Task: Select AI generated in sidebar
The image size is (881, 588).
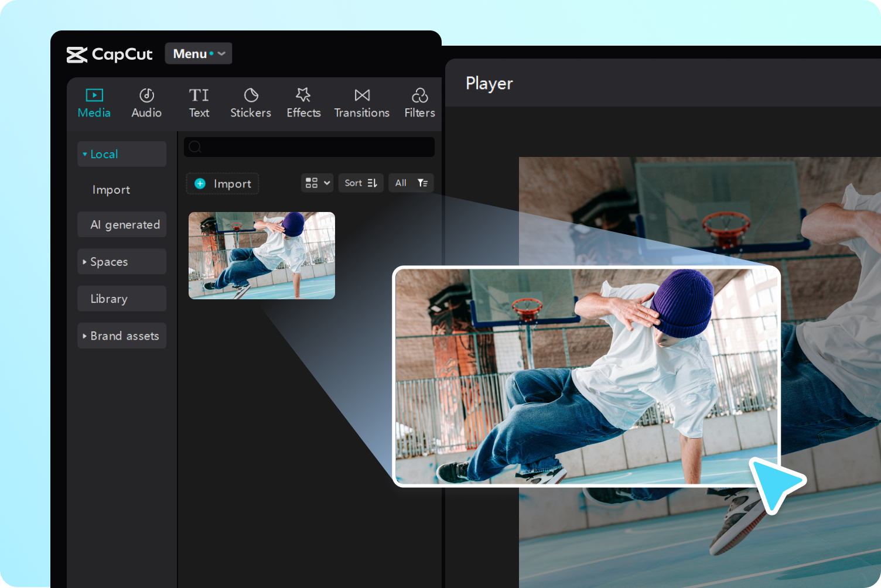Action: (x=124, y=225)
